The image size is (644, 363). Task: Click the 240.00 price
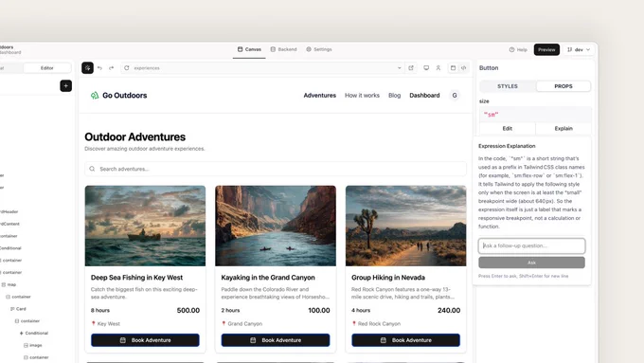tap(449, 310)
